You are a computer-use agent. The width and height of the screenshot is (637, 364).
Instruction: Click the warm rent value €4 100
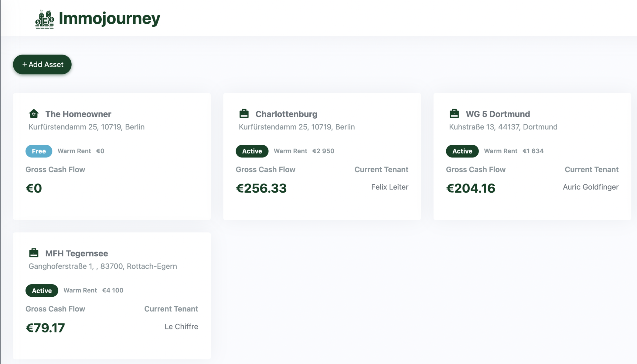pos(113,290)
